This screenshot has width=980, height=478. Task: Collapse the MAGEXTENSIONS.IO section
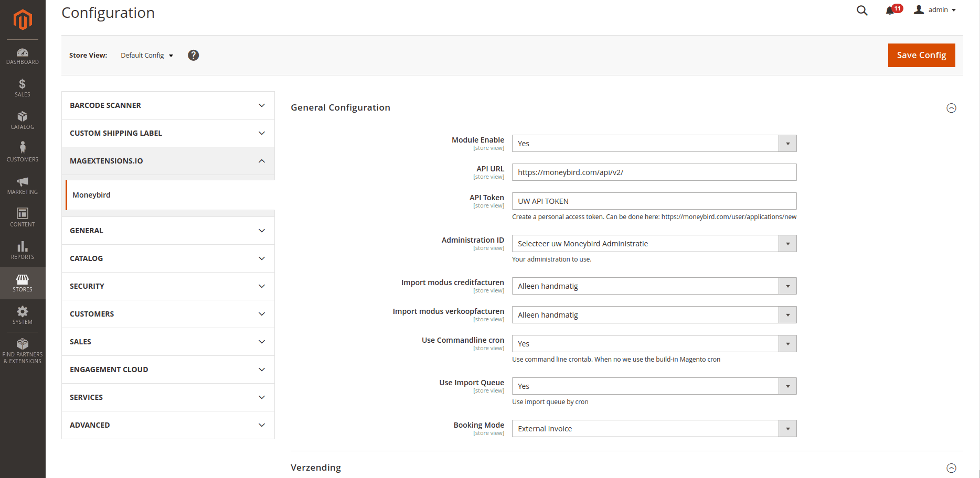pos(168,161)
